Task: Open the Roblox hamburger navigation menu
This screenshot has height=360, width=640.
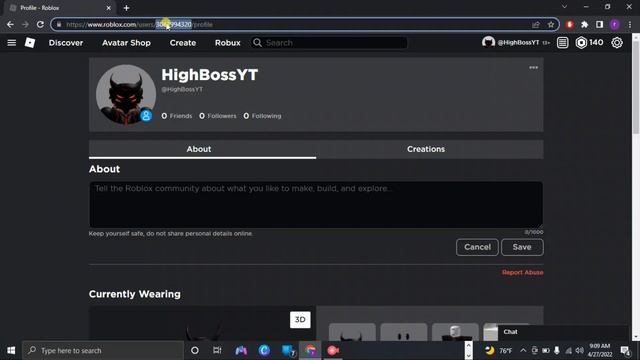Action: point(11,42)
